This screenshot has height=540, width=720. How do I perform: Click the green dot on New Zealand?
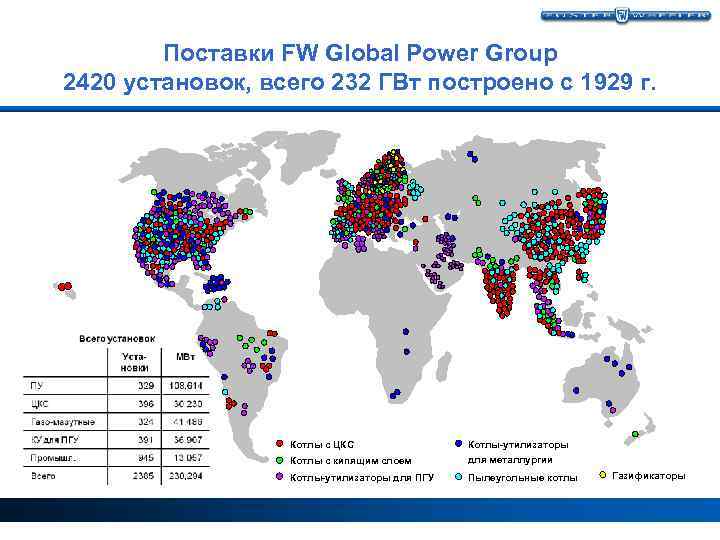click(635, 434)
